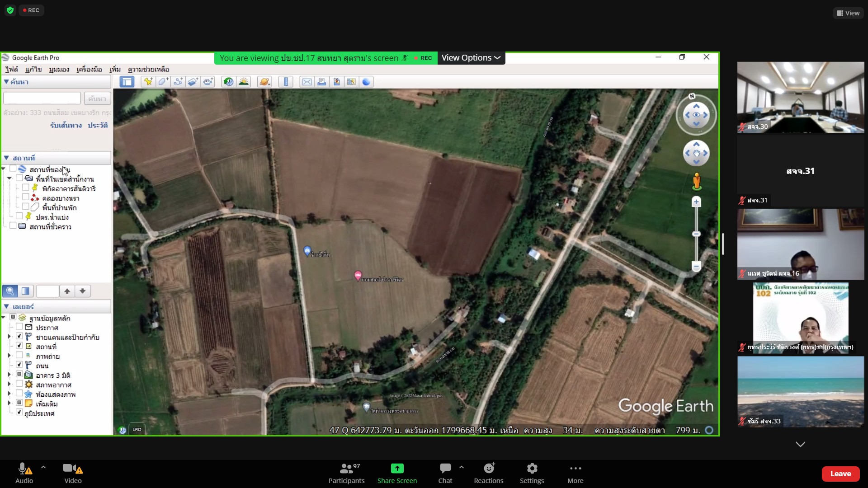This screenshot has height=488, width=868.
Task: Click the North indicator on the compass
Action: [x=692, y=96]
